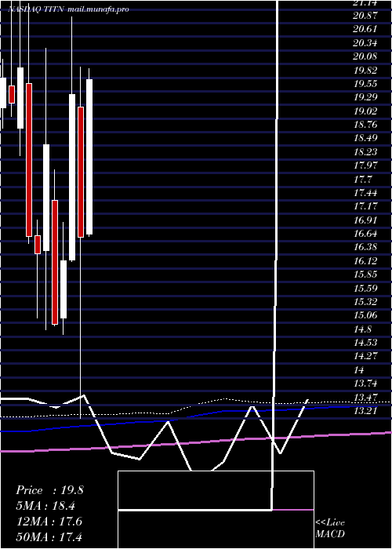Click the 5MA : 18.4 value
Viewport: 392px width, 549px height.
(x=45, y=506)
